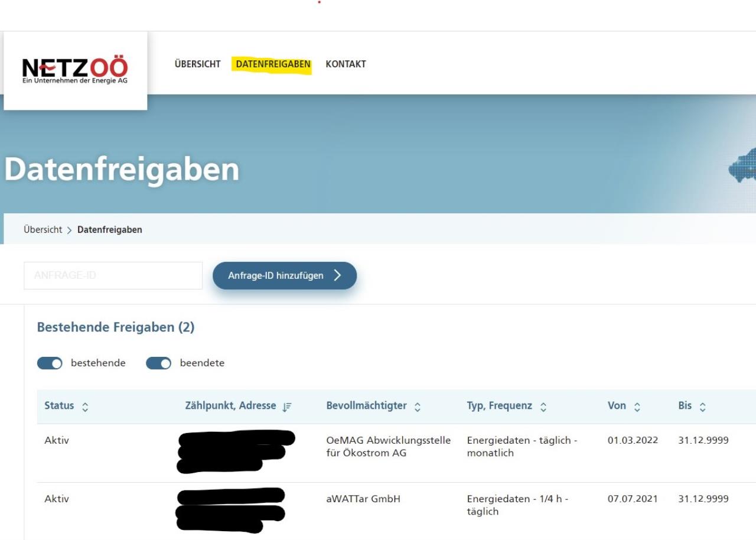Sort by Typ, Frequenz column arrows

click(543, 406)
